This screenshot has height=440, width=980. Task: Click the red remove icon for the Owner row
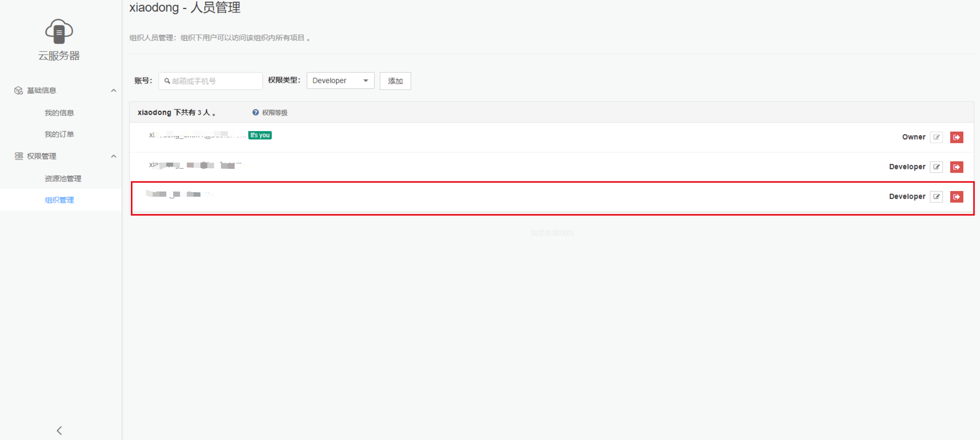point(956,137)
